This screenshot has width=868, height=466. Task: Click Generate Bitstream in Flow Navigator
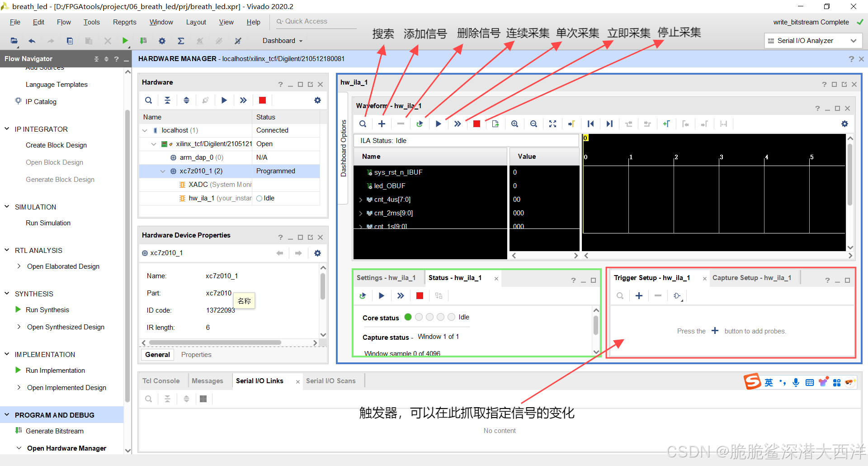[55, 431]
